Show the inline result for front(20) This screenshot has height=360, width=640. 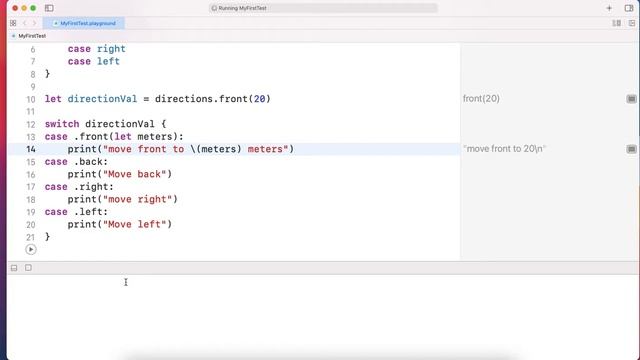[631, 99]
